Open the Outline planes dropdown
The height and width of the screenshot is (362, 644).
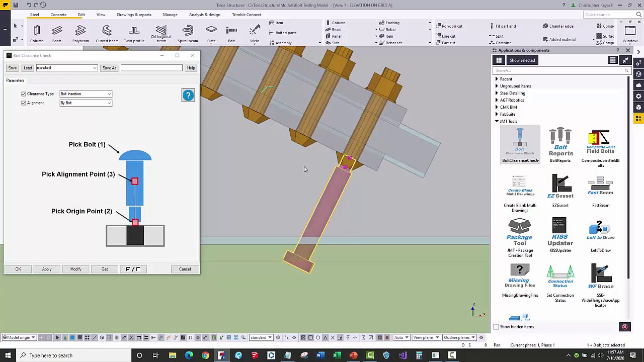point(460,337)
